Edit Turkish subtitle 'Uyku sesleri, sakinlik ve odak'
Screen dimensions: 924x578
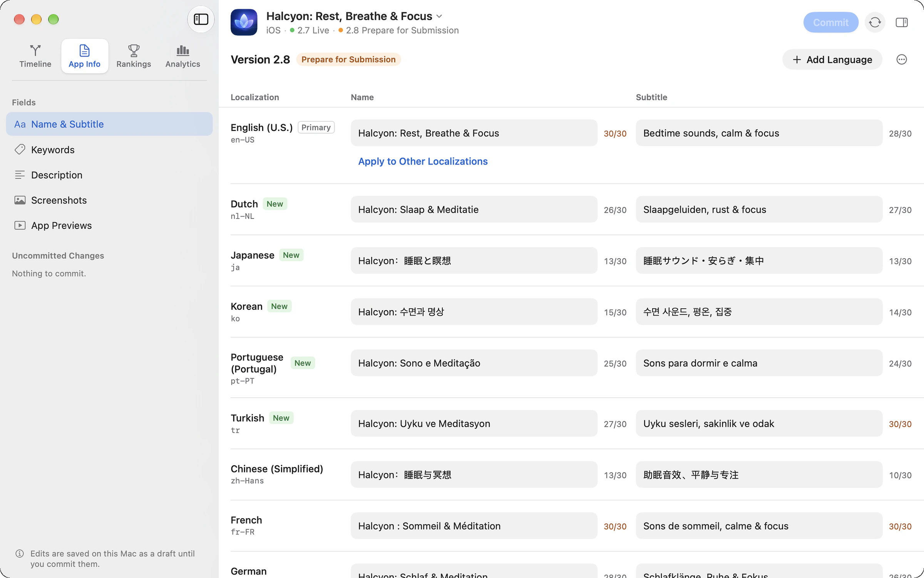coord(759,423)
